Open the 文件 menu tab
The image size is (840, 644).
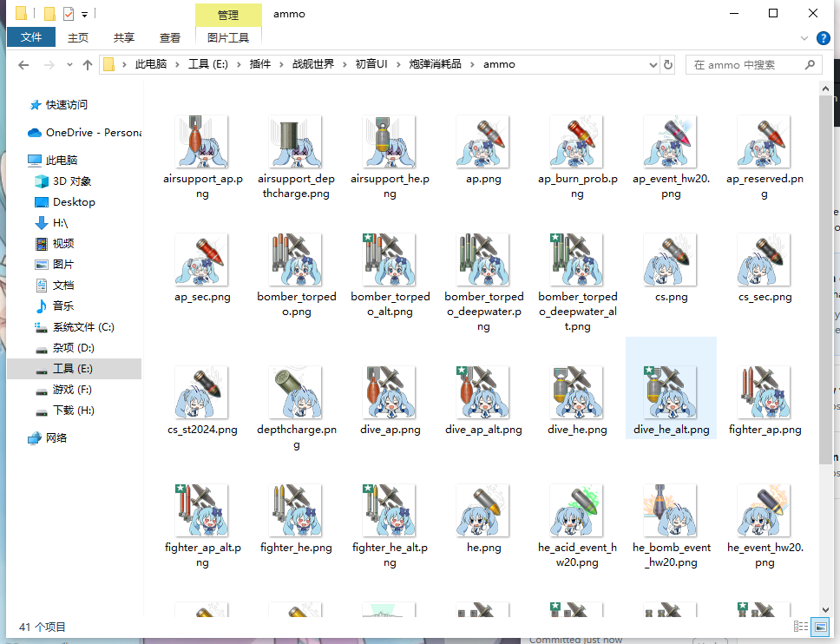coord(31,37)
